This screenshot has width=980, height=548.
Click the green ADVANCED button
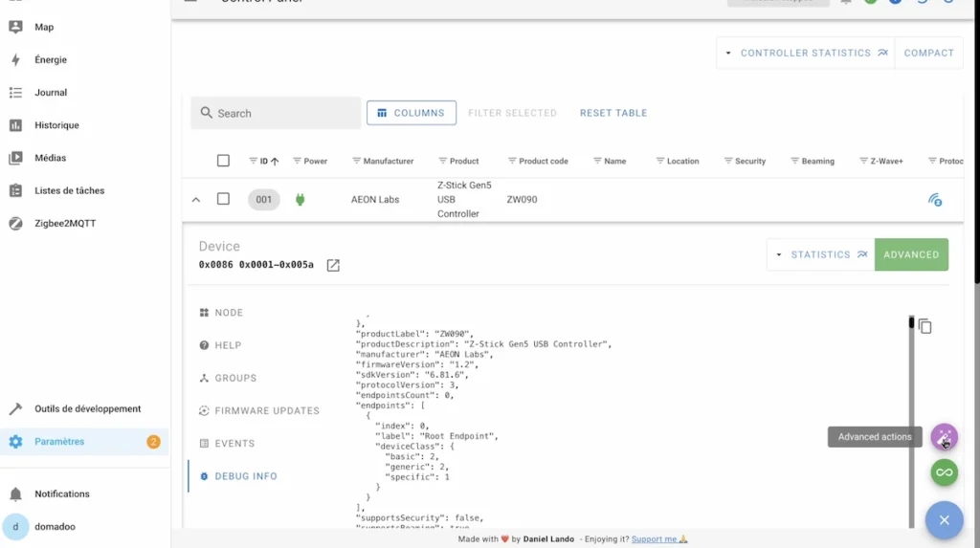(x=911, y=255)
